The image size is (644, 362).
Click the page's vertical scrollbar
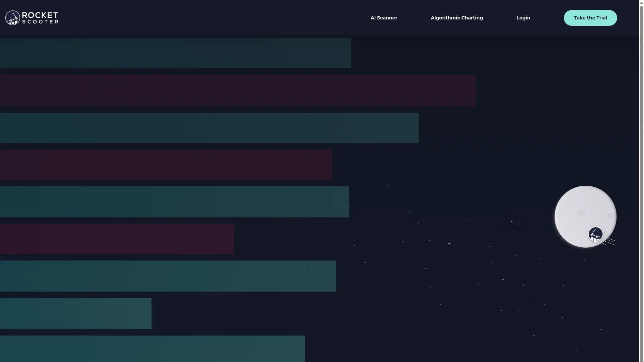point(641,181)
